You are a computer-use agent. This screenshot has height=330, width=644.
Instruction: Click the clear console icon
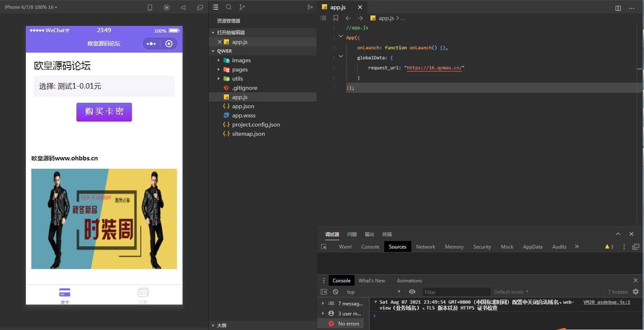[335, 292]
